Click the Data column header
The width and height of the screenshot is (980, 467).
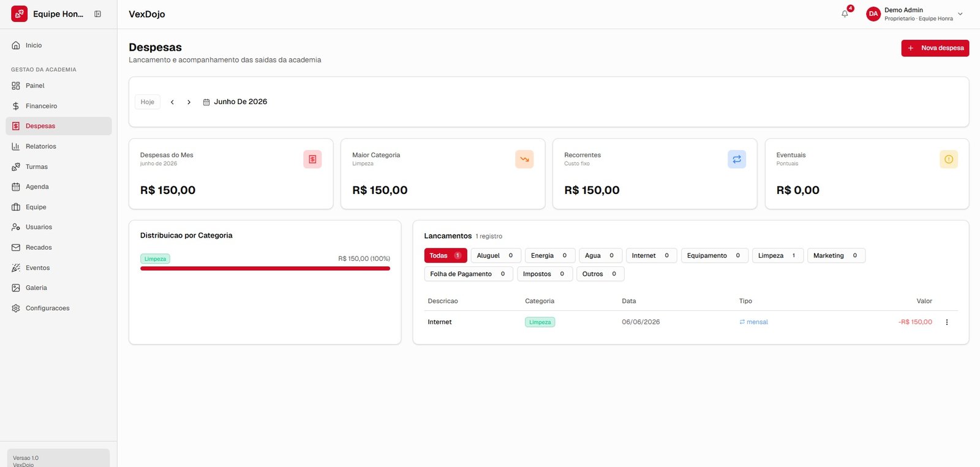(629, 301)
